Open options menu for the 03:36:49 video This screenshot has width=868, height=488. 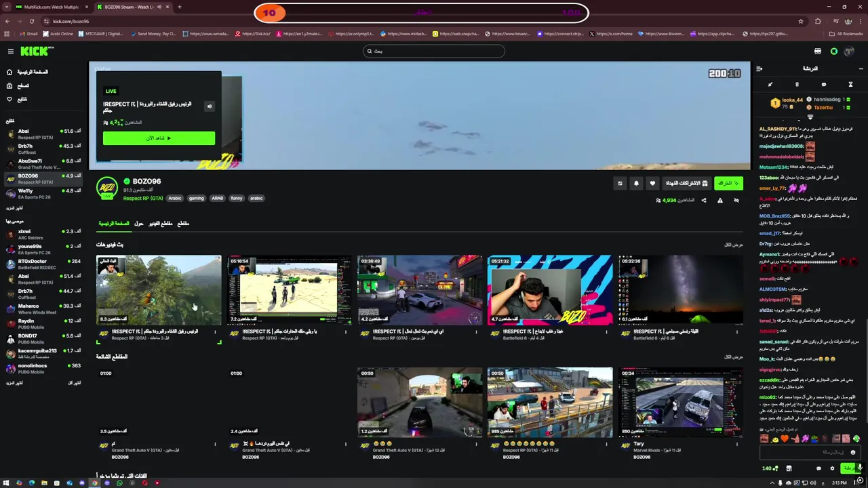(x=476, y=332)
